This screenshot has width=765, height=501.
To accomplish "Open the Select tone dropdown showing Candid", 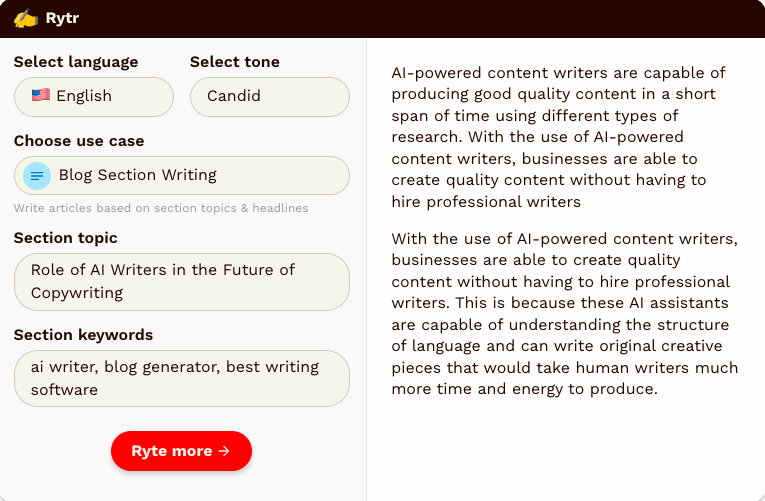I will click(x=270, y=97).
